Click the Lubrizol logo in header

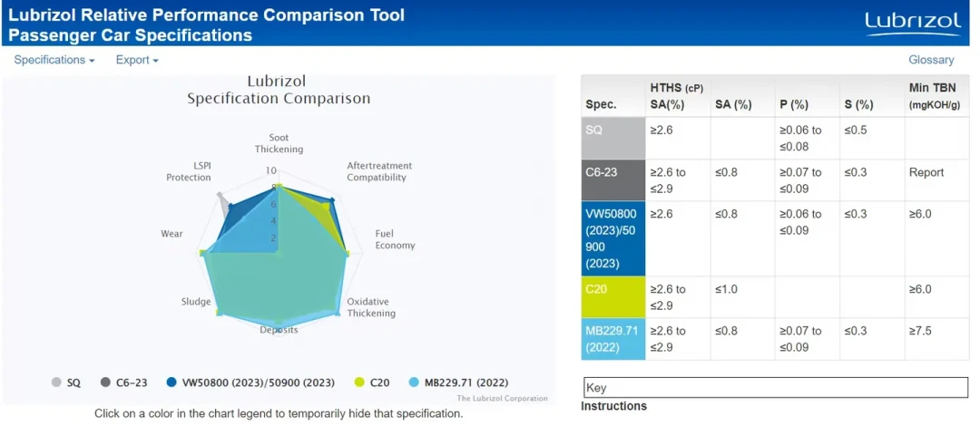[x=913, y=23]
